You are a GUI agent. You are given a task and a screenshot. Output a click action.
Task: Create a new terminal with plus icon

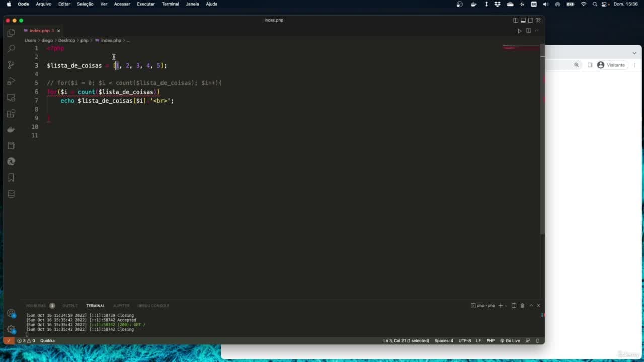click(x=500, y=306)
